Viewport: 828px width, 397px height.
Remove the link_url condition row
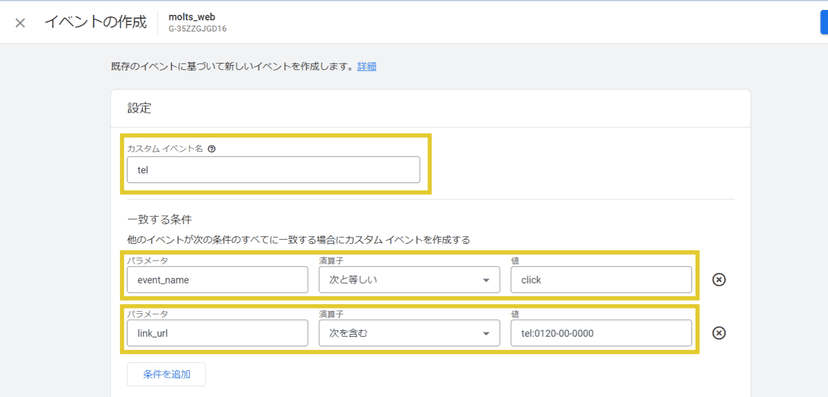point(719,333)
